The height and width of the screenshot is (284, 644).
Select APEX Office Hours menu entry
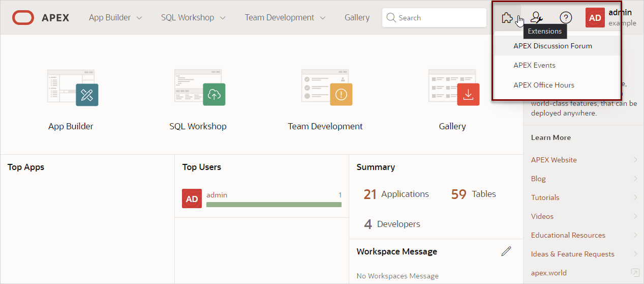point(544,85)
